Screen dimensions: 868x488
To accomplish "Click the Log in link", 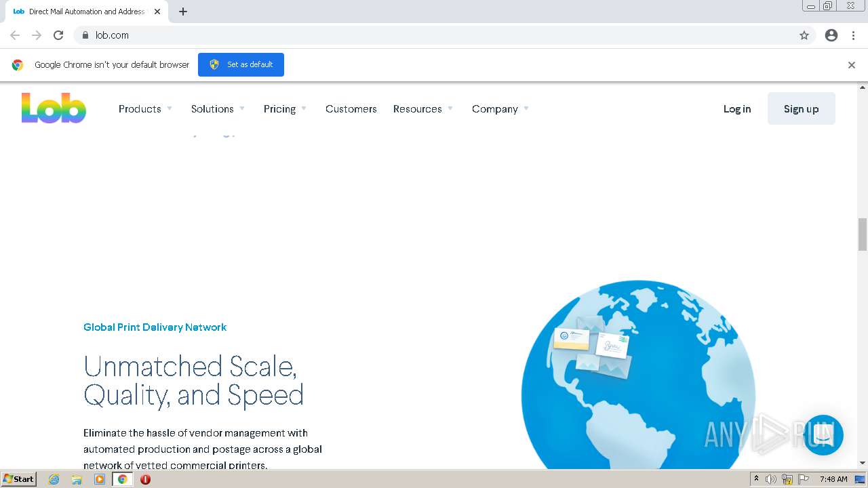I will pyautogui.click(x=737, y=108).
